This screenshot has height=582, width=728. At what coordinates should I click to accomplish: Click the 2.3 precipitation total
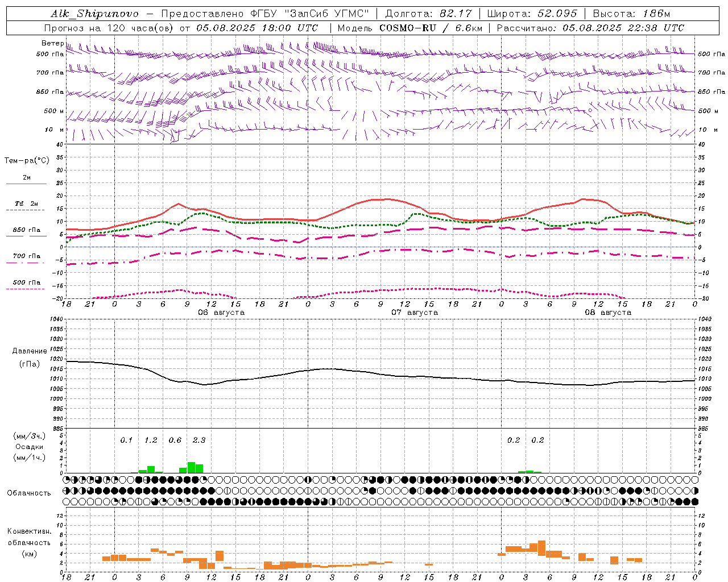pyautogui.click(x=199, y=440)
